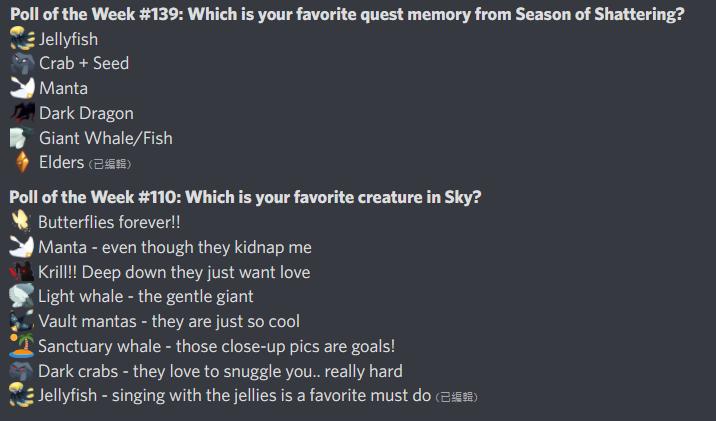
Task: Click the Dark crabs emoji in poll #110
Action: (21, 371)
